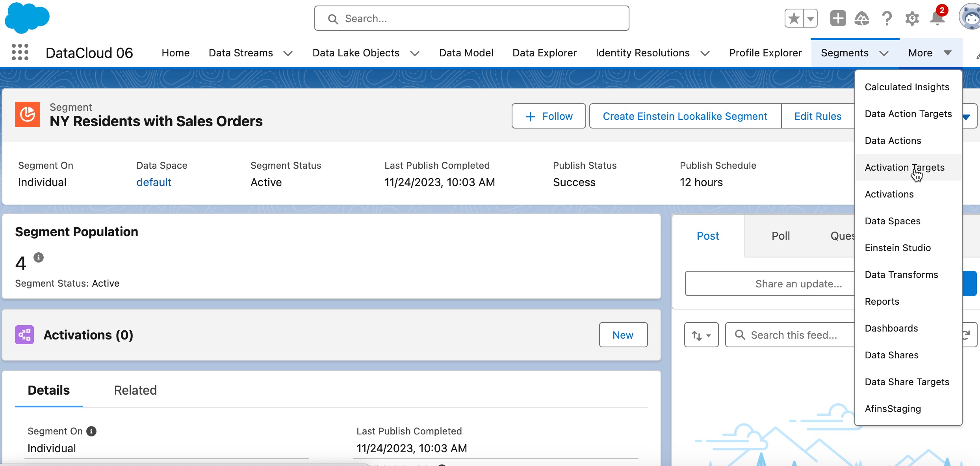Select Activations from More menu
980x466 pixels.
[x=908, y=194]
